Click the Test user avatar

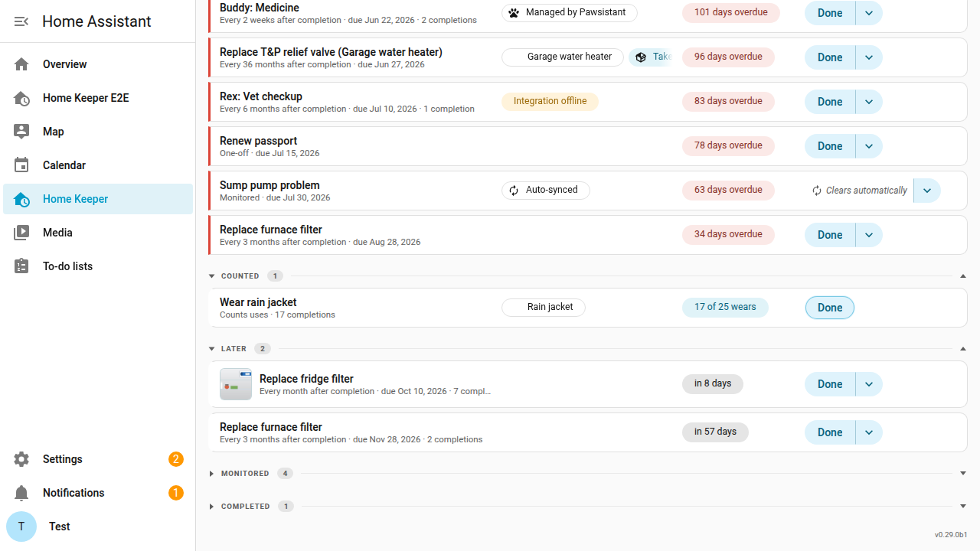point(21,527)
